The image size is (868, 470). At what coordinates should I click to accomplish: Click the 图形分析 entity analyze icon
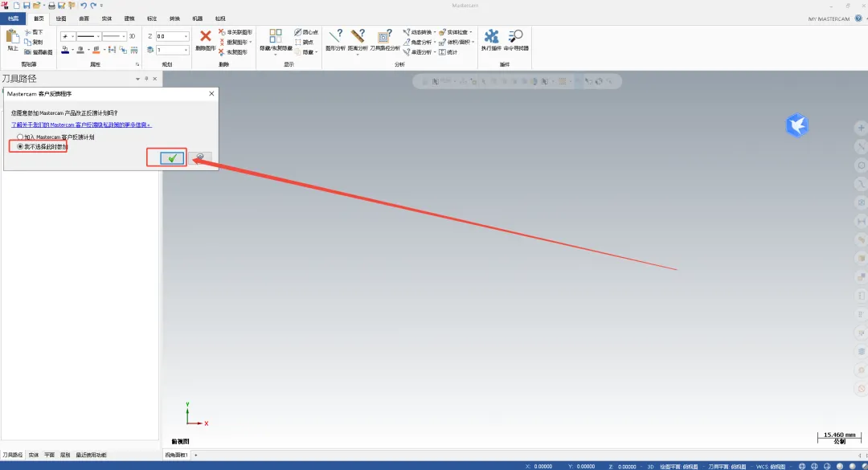336,36
